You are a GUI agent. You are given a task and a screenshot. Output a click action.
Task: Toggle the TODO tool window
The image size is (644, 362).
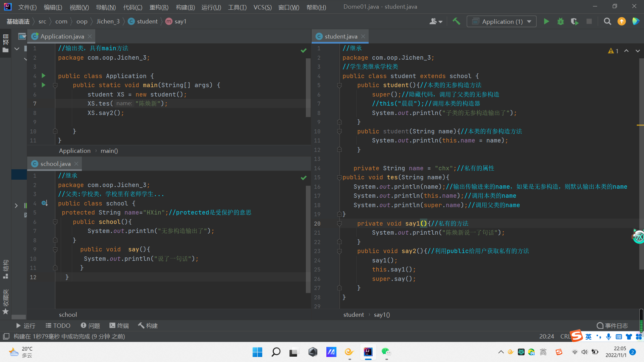pyautogui.click(x=58, y=325)
